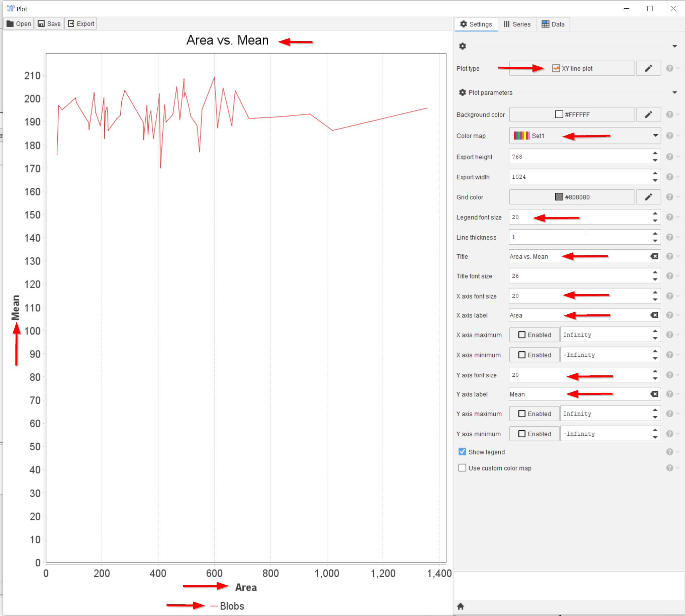Click Grid color pencil edit icon
Screen dimensions: 685x616
(x=648, y=197)
